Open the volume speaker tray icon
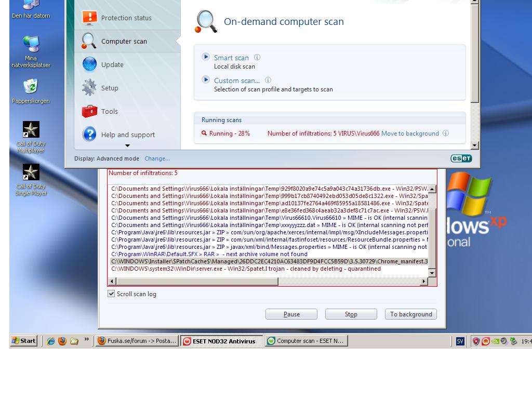Image resolution: width=532 pixels, height=399 pixels. click(x=504, y=341)
